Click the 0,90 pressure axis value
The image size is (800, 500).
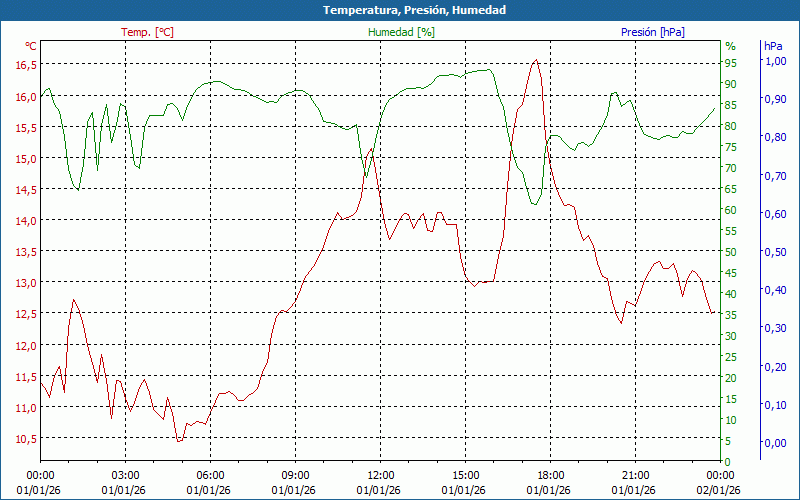point(775,99)
